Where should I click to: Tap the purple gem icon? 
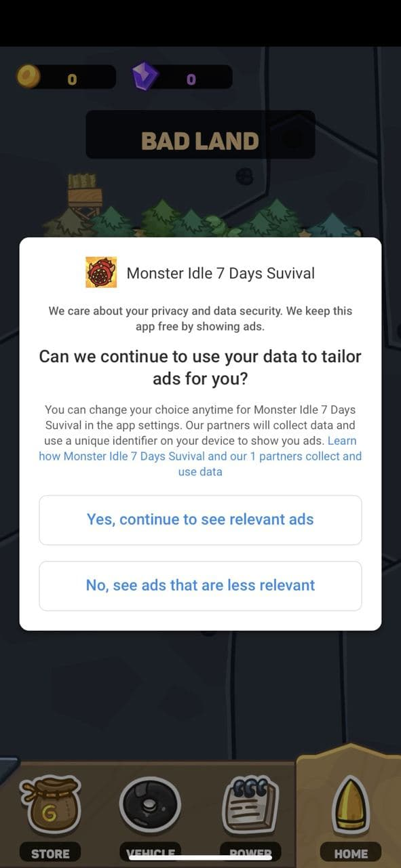(145, 77)
